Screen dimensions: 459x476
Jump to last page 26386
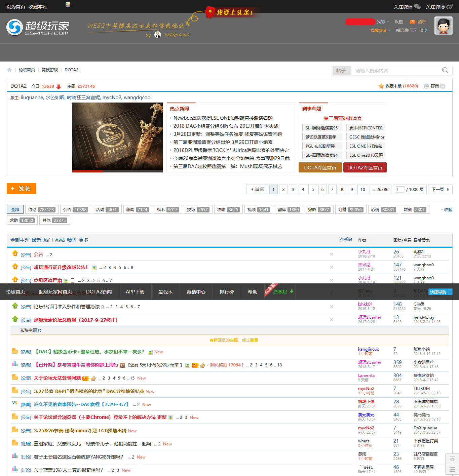click(380, 189)
